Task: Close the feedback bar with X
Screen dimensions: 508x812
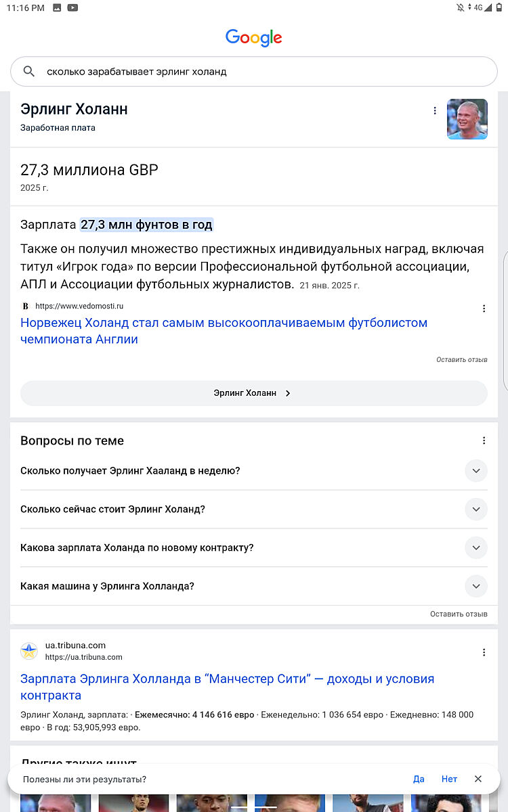Action: [x=478, y=779]
